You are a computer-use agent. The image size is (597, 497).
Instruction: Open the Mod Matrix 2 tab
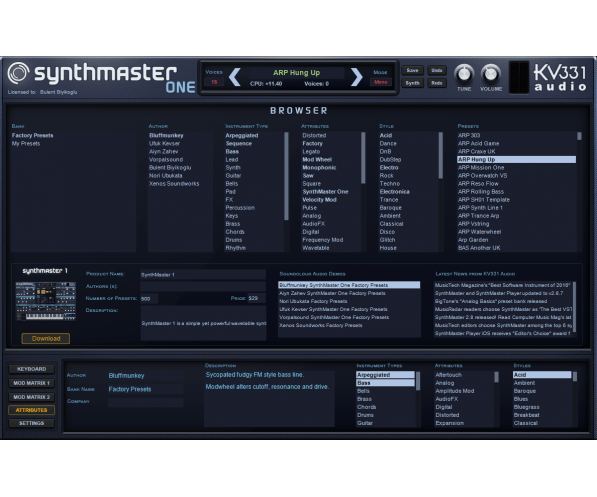[32, 397]
